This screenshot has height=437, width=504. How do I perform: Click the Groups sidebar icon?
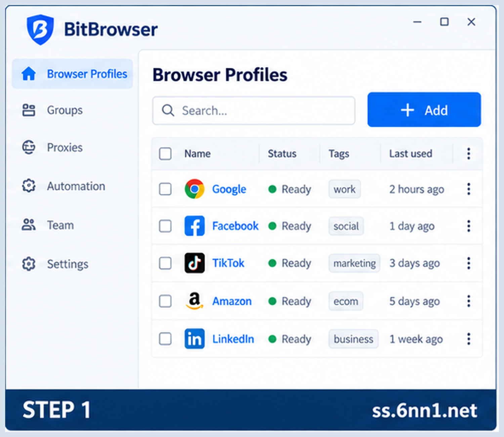29,110
